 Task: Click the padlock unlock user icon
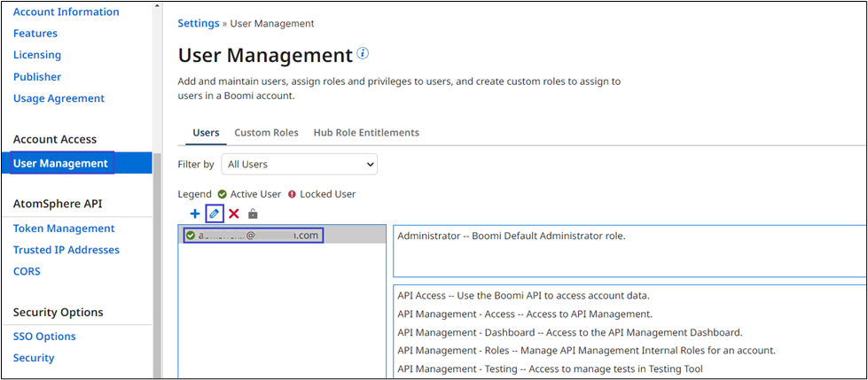click(253, 213)
